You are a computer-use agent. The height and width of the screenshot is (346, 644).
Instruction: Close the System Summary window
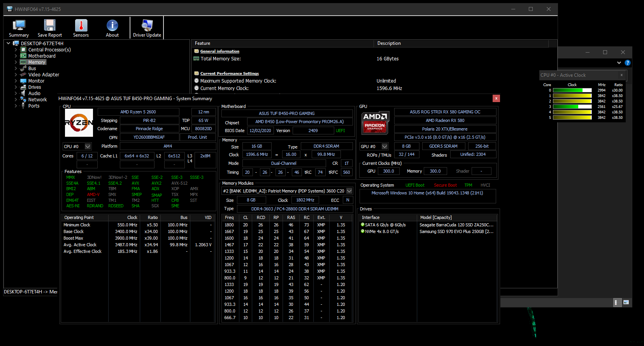(x=496, y=99)
